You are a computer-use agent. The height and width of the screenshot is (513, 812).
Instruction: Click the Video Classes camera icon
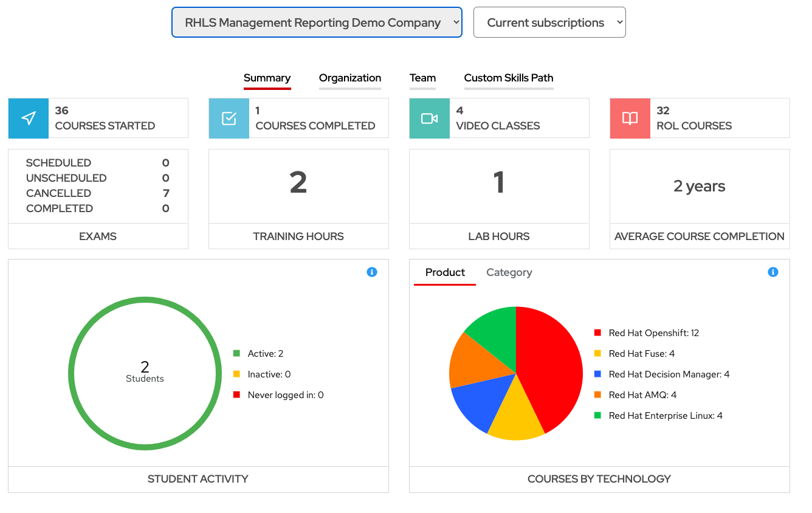(x=429, y=117)
